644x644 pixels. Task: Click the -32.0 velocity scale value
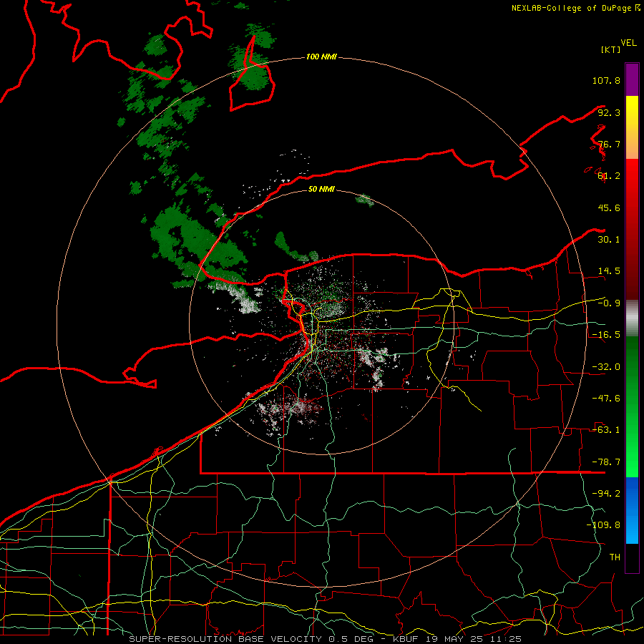(x=606, y=367)
